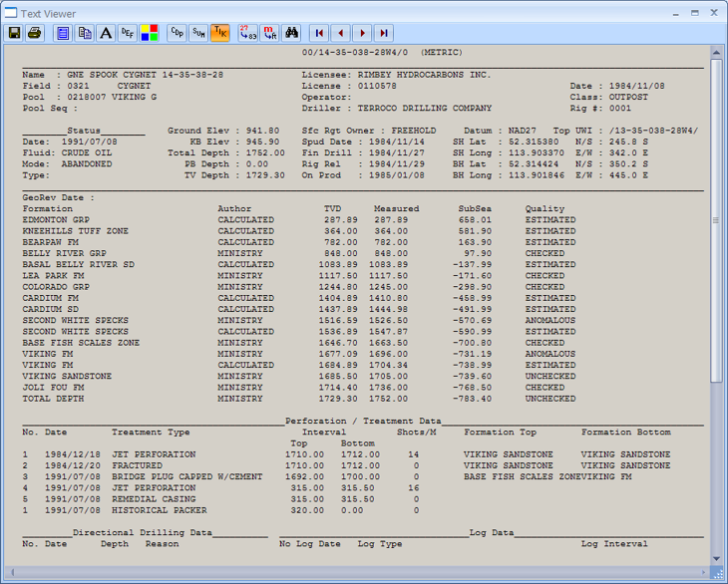The width and height of the screenshot is (728, 584).
Task: Open font settings with the large A icon
Action: point(106,33)
